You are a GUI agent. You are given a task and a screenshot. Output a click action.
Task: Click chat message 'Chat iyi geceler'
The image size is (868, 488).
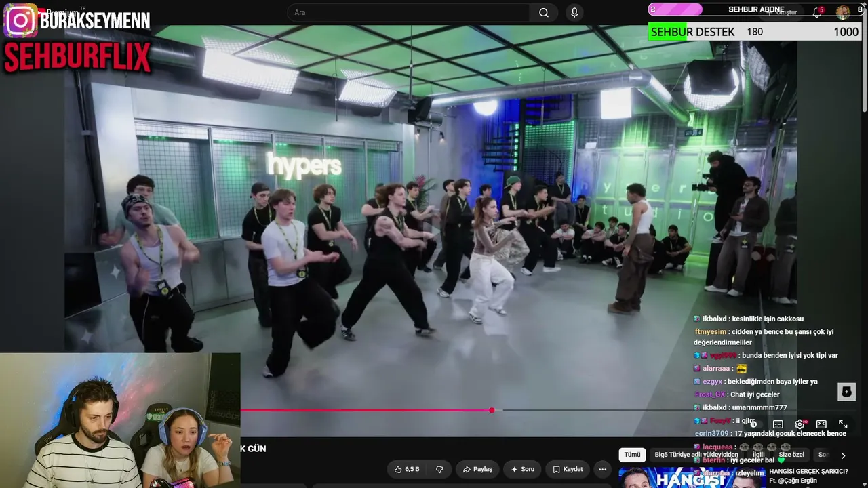tap(755, 394)
